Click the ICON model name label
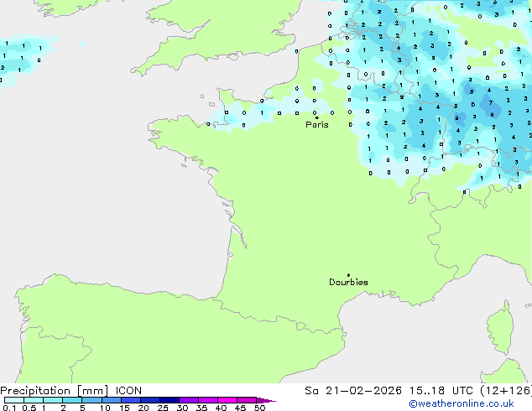The image size is (532, 411). 128,391
